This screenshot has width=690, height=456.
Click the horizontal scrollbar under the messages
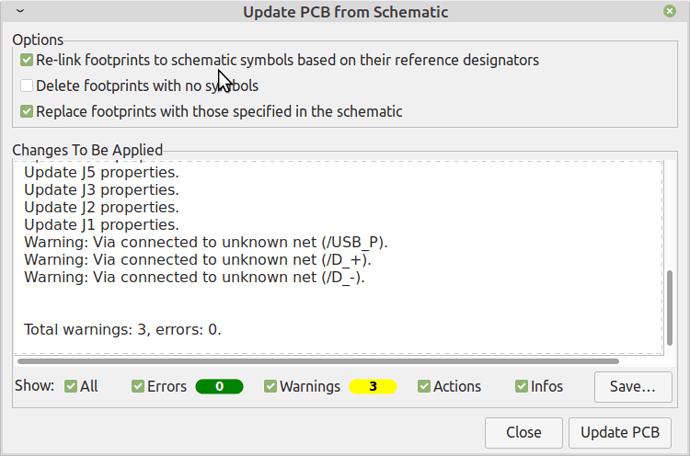point(318,361)
